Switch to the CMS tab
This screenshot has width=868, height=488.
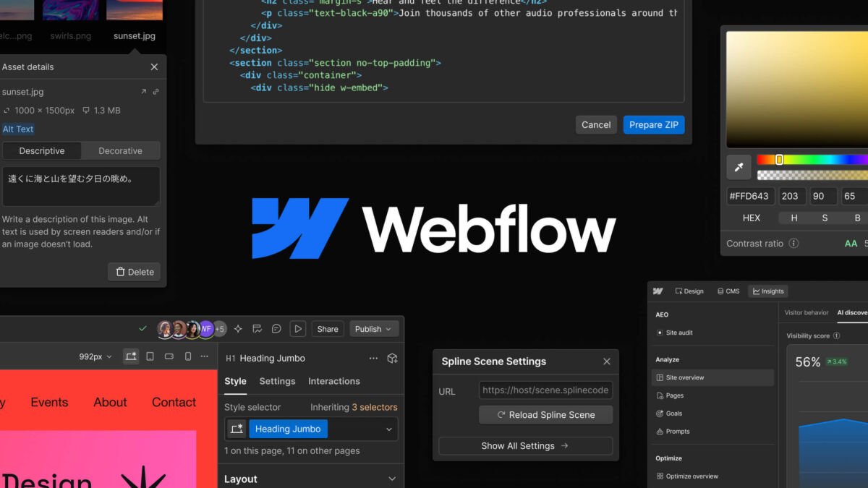pos(728,291)
